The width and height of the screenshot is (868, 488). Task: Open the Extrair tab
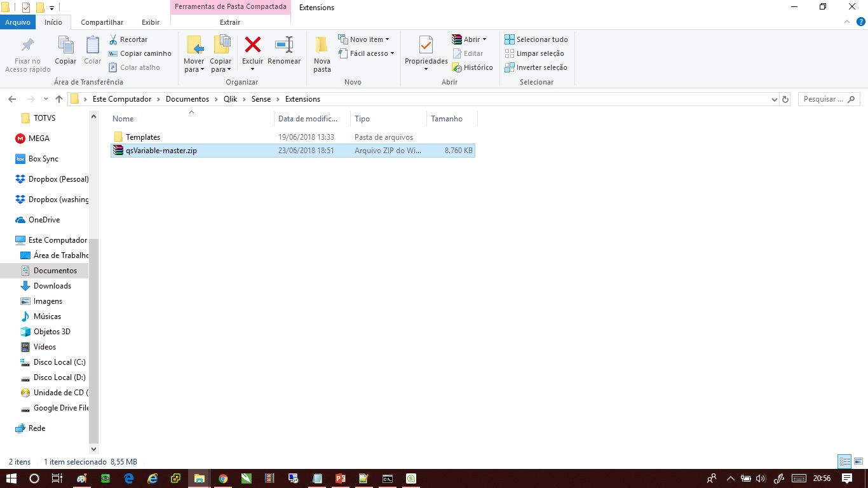tap(230, 22)
